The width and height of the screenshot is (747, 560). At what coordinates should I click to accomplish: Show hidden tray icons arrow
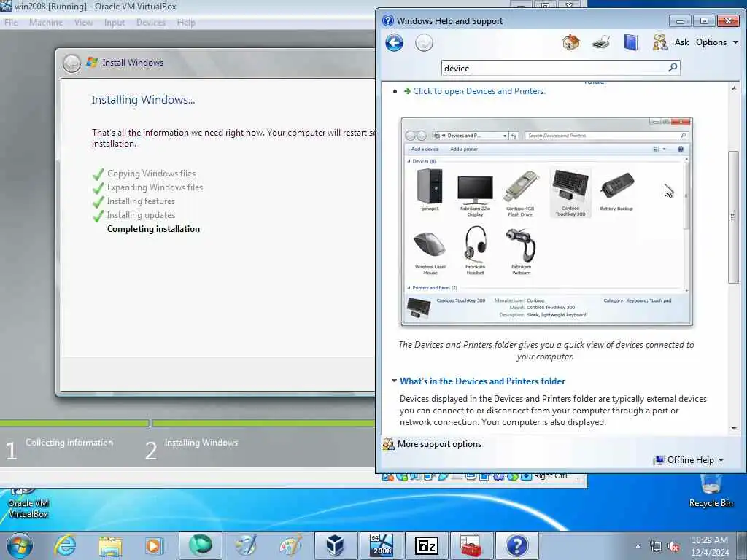coord(638,547)
